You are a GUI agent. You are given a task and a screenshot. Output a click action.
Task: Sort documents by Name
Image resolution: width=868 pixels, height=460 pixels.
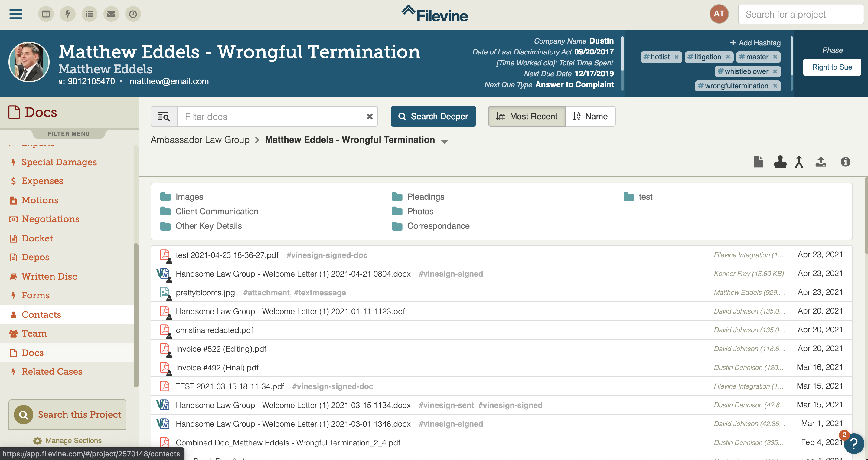tap(590, 116)
